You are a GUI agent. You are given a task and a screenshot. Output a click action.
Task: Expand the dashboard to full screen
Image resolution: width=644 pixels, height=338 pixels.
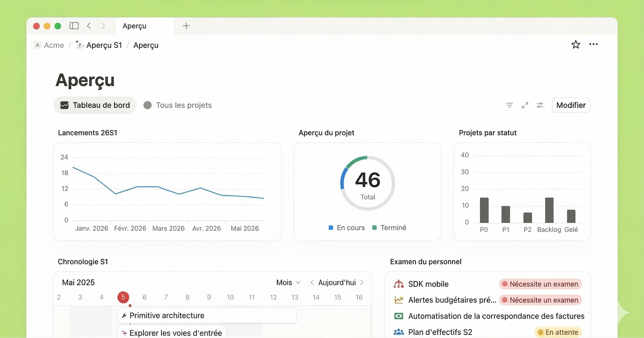click(x=525, y=105)
